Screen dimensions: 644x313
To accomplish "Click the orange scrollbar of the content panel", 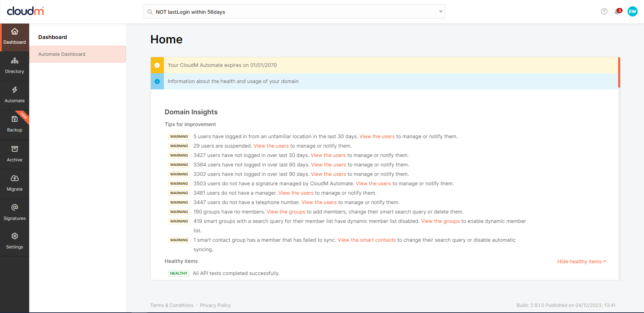I will (x=619, y=72).
